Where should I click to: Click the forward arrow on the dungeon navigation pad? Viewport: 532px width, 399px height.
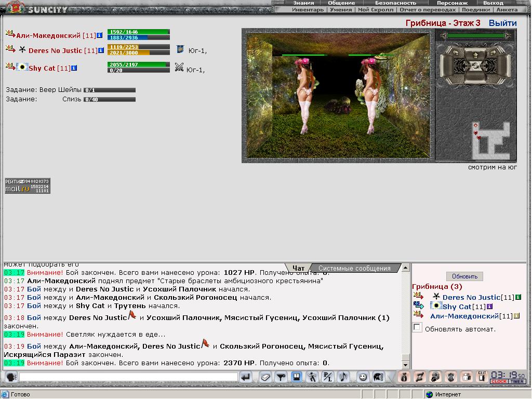(x=475, y=54)
